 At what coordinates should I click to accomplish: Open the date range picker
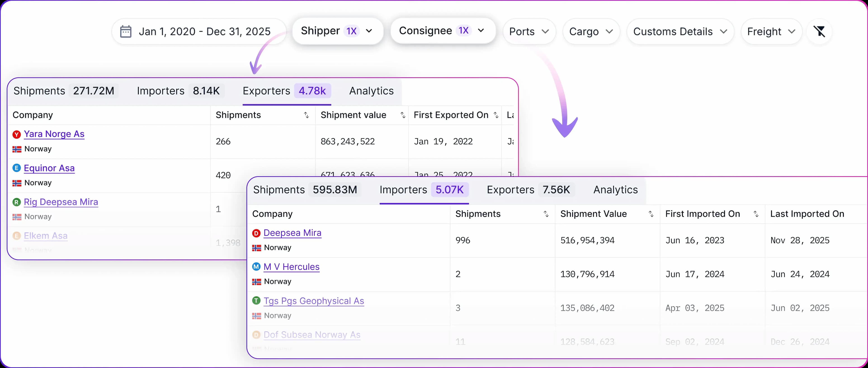(x=199, y=31)
